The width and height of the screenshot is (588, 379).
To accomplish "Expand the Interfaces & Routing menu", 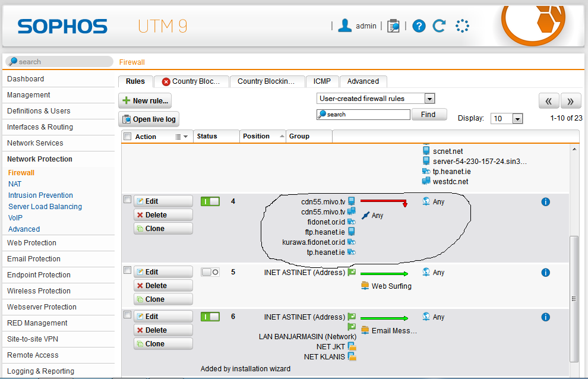I will tap(40, 127).
